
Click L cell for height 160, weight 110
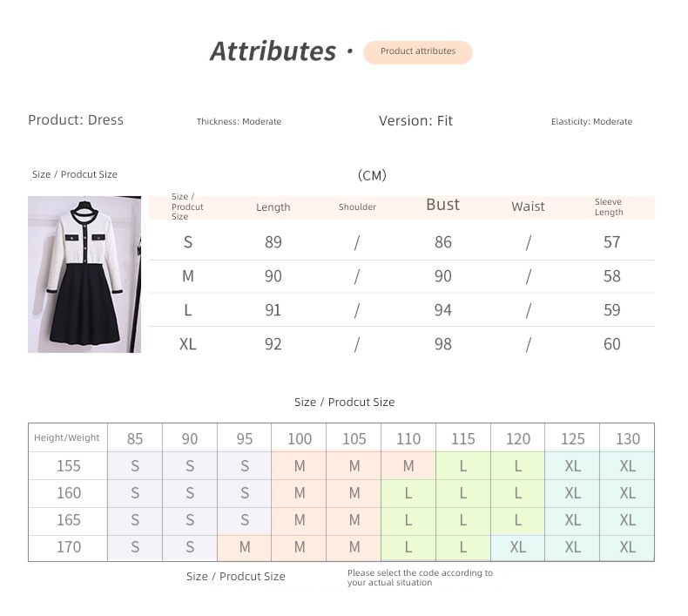point(408,493)
